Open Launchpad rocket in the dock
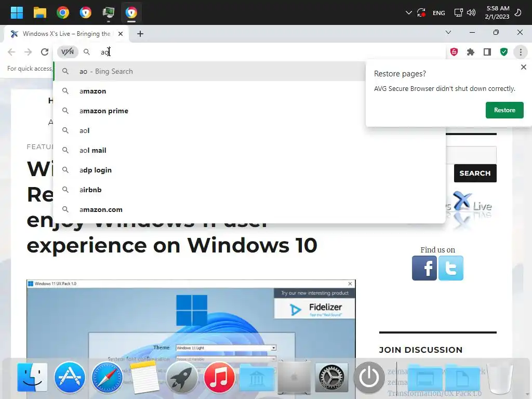Screen dimensions: 532x399 (x=182, y=377)
